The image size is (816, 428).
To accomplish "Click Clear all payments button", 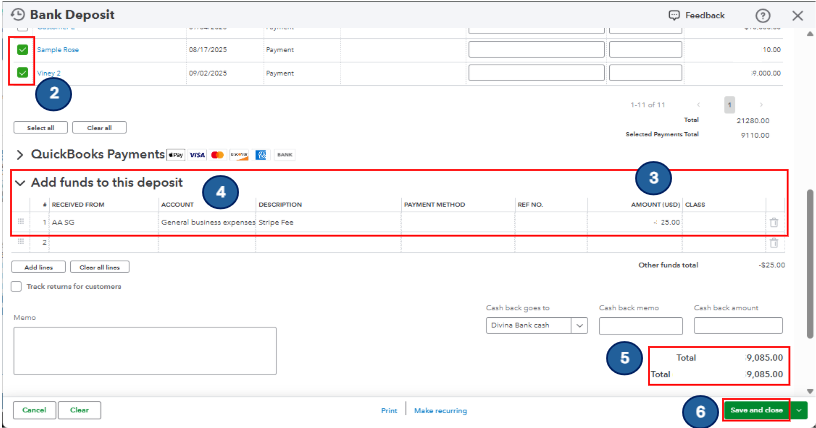I will (x=99, y=128).
